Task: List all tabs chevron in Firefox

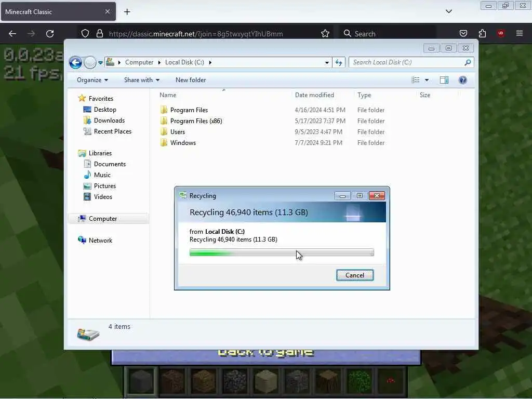Action: (448, 11)
